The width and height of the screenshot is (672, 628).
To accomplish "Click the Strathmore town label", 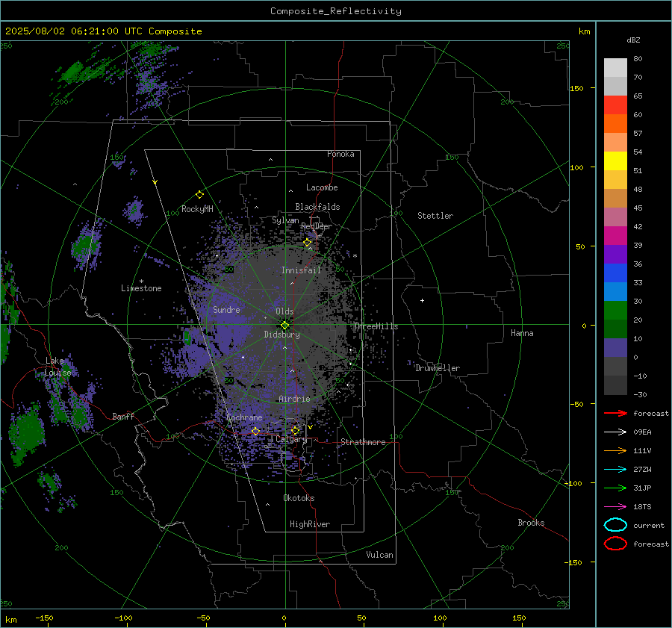I will tap(363, 442).
